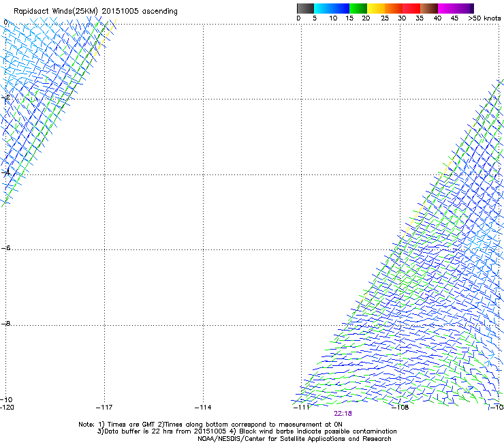Click the '-120' longitude axis label
The width and height of the screenshot is (504, 443).
(7, 408)
